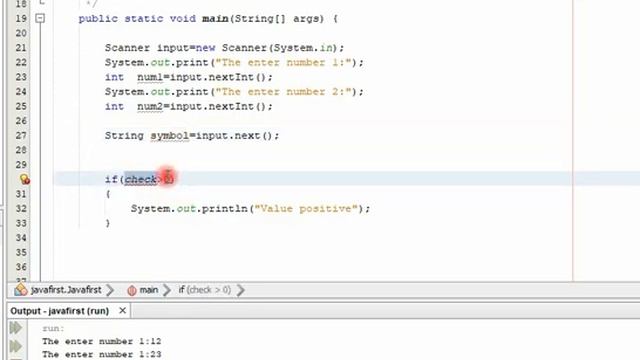Screen dimensions: 640x360
Task: Click line number 32 in the gutter
Action: point(21,209)
